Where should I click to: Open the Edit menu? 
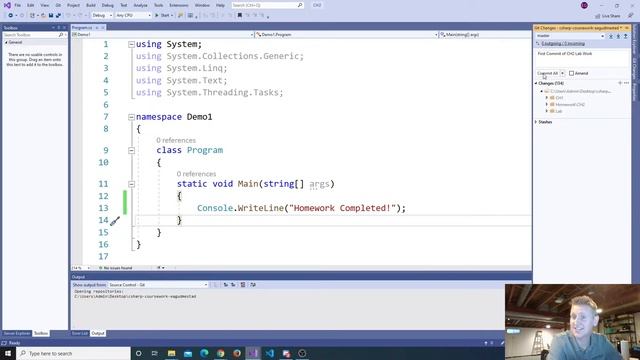point(31,5)
